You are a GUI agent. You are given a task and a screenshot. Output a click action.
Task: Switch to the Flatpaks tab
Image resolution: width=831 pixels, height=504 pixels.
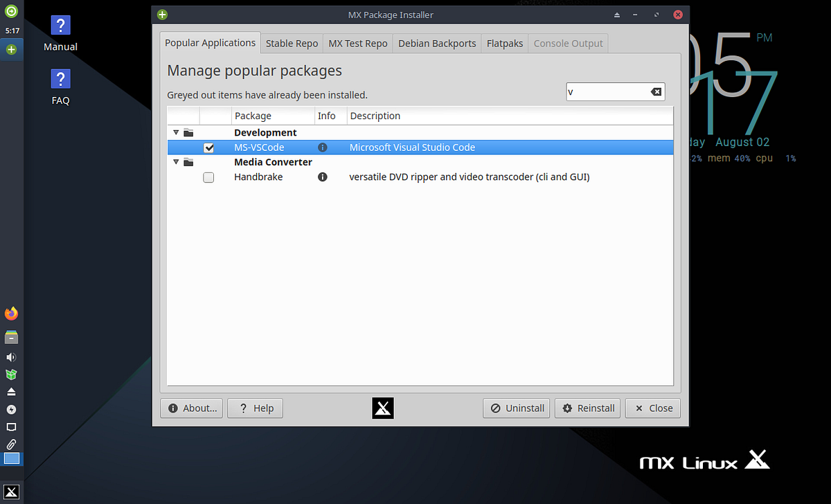click(x=504, y=43)
